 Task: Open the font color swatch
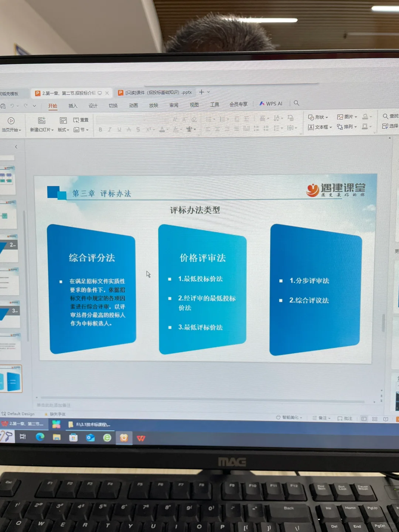[x=163, y=130]
